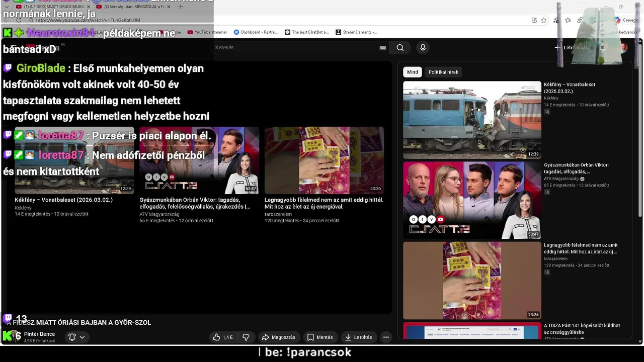644x362 pixels.
Task: Open the Pintér Bence channel name
Action: (39, 334)
